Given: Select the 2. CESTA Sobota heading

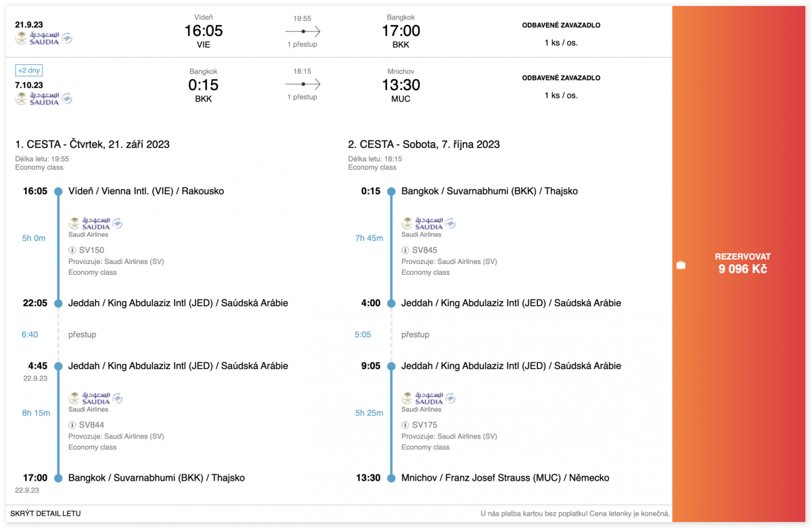Looking at the screenshot, I should point(424,144).
